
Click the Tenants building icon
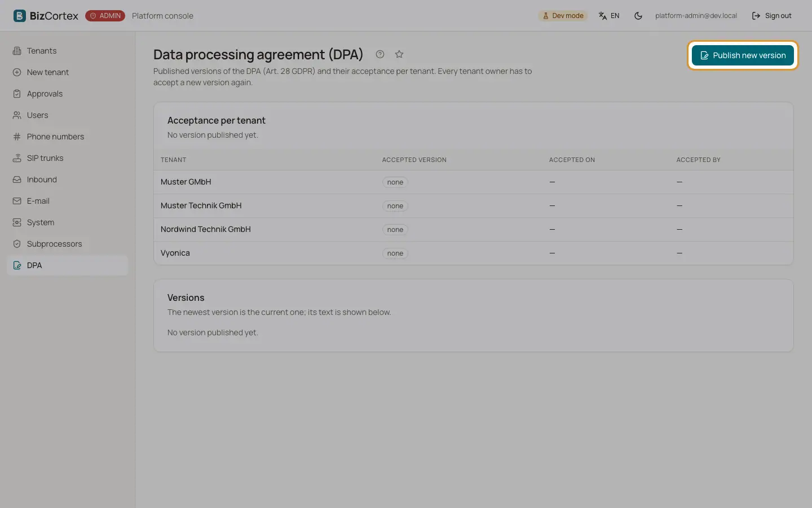point(17,51)
